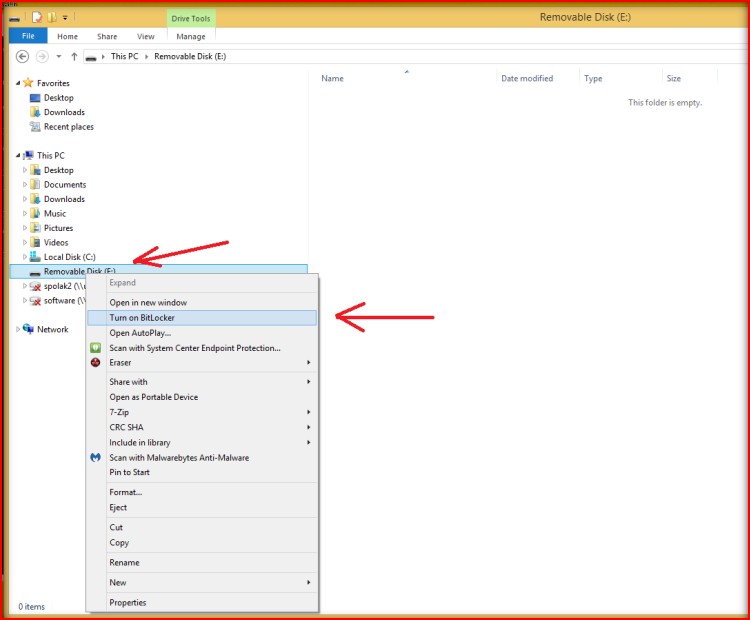Select Desktop under Favorites
This screenshot has height=620, width=750.
point(58,98)
